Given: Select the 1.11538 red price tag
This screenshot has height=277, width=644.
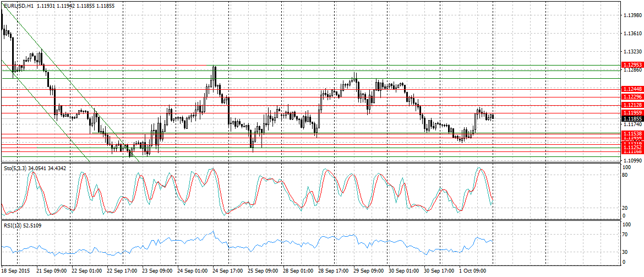Looking at the screenshot, I should click(x=632, y=134).
